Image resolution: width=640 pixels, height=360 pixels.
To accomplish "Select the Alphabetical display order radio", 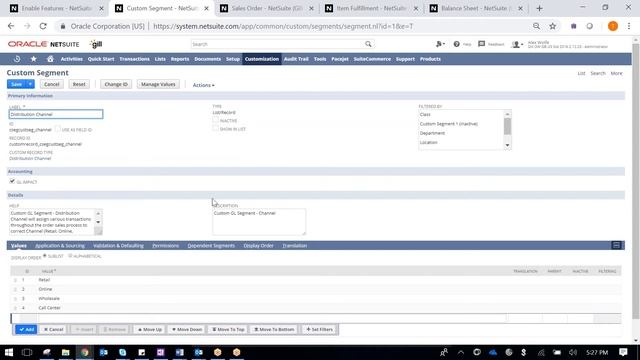I will [x=70, y=256].
